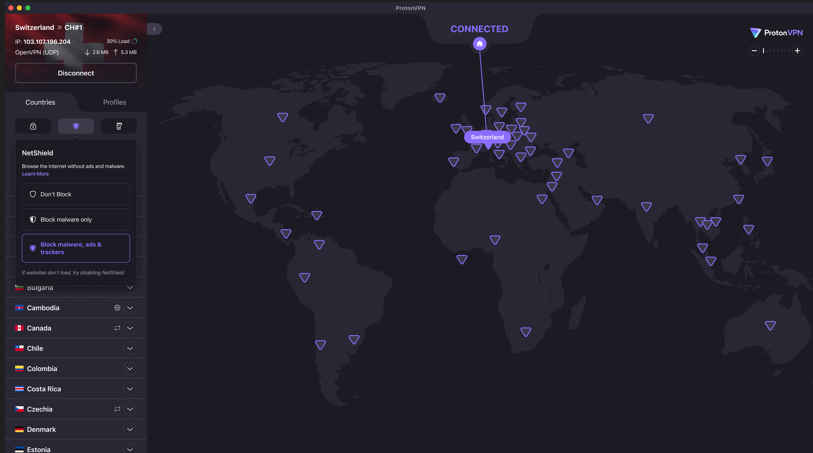Zoom out map with minus icon
The image size is (813, 453).
coord(754,51)
